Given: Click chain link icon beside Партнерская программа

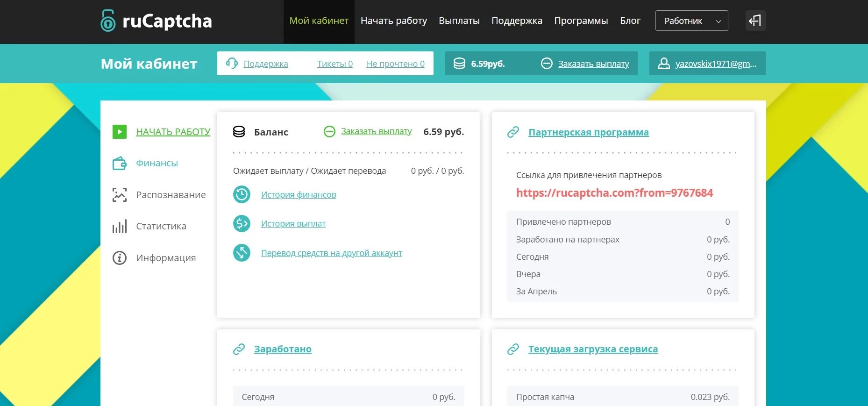Looking at the screenshot, I should pos(513,132).
